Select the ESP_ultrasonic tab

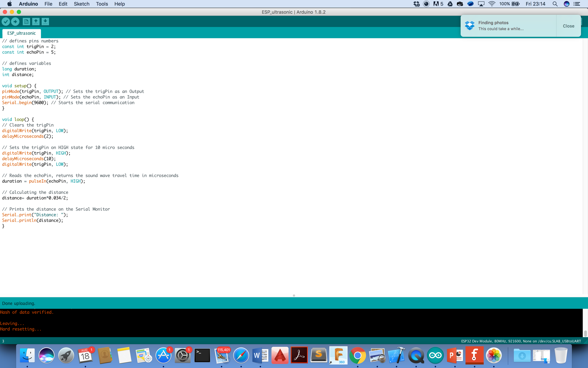pyautogui.click(x=22, y=33)
